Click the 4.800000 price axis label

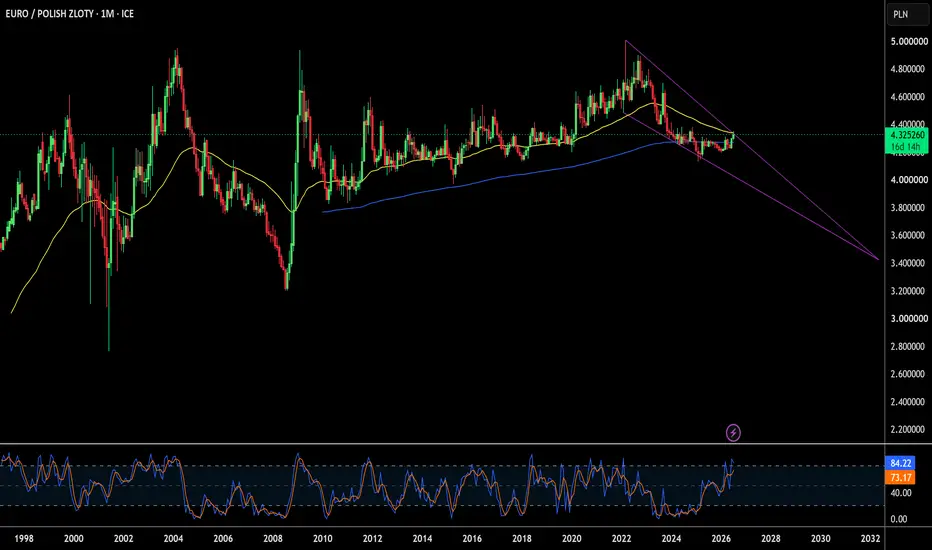(x=909, y=69)
